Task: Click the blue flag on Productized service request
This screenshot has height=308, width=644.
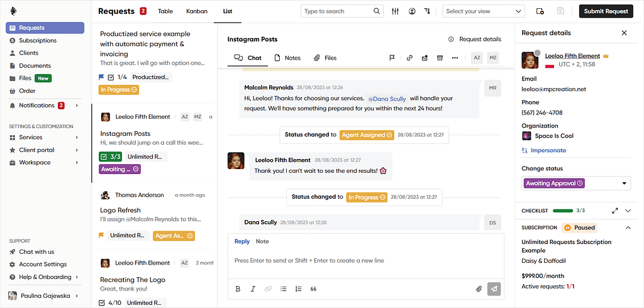Action: coord(101,77)
